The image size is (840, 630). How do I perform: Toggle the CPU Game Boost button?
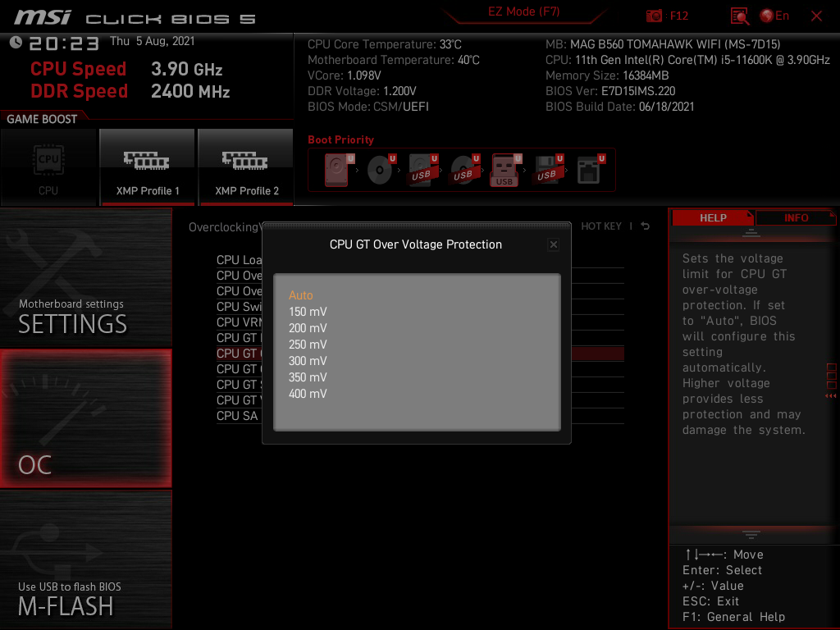click(48, 167)
